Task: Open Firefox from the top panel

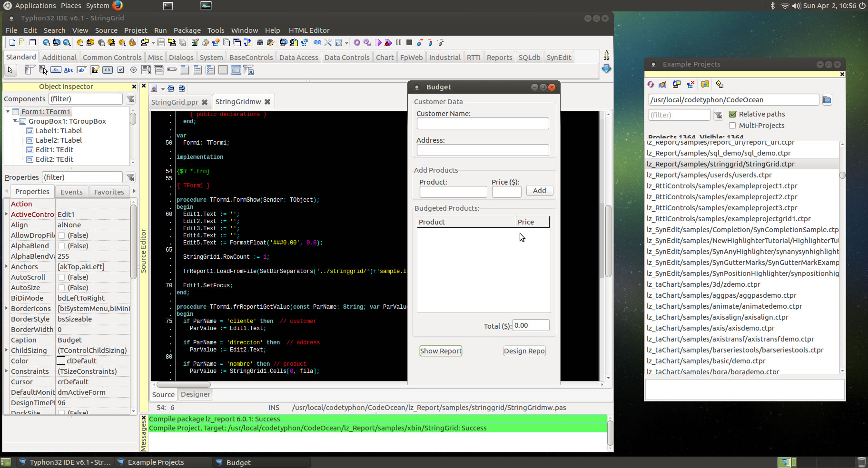Action: [x=118, y=6]
